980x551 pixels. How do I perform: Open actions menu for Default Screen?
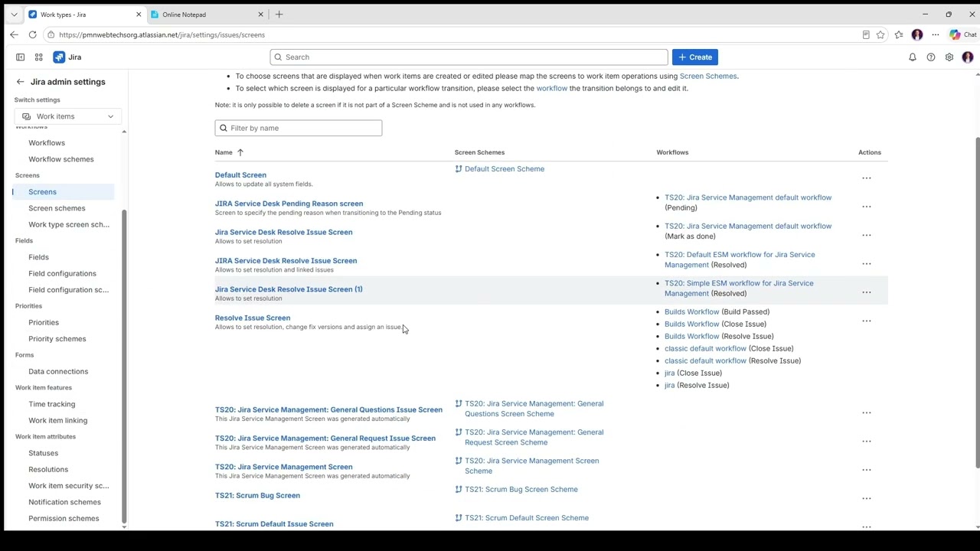click(867, 178)
